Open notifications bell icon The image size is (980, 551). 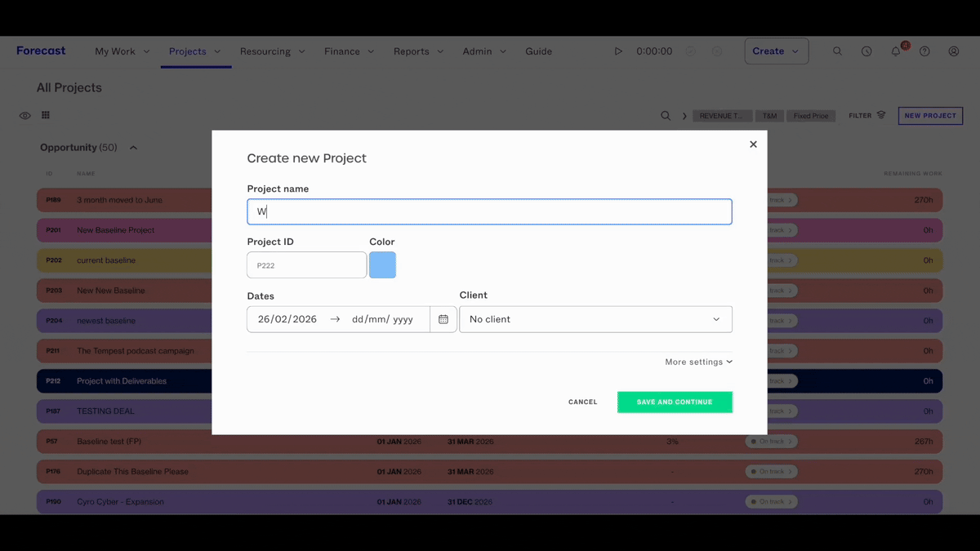point(896,51)
